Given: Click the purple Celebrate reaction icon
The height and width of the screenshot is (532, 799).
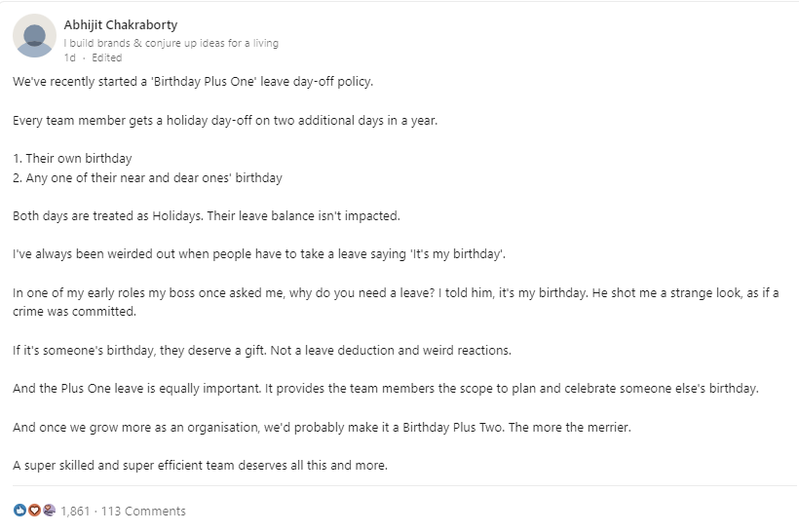Looking at the screenshot, I should [x=49, y=511].
